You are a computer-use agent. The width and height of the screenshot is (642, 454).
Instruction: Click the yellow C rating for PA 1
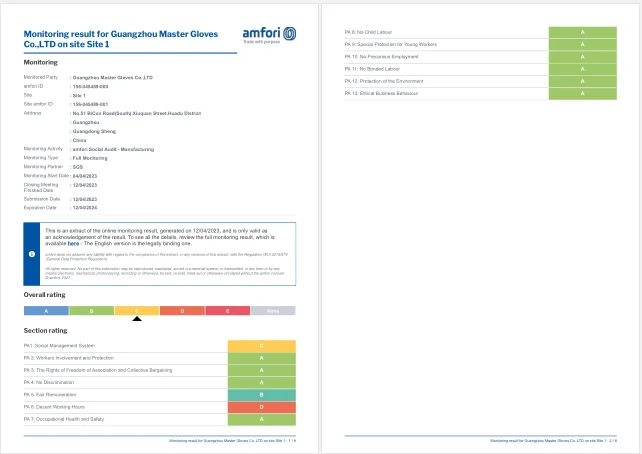(x=262, y=346)
